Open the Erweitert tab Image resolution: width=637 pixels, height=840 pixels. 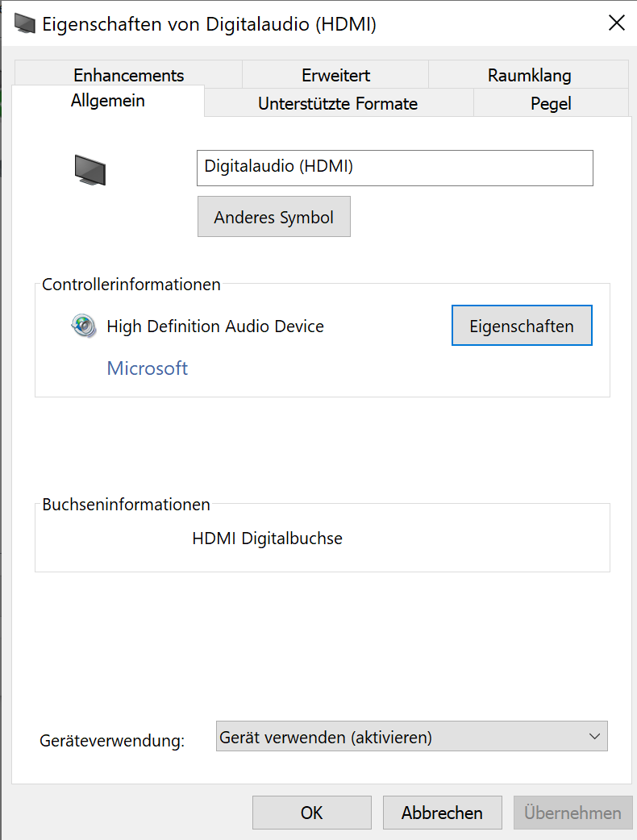335,75
